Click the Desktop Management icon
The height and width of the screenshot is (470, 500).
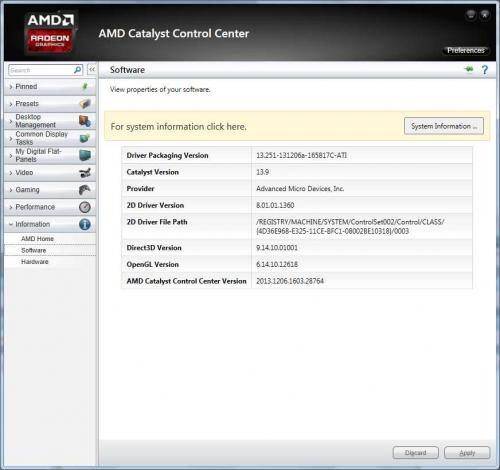[85, 121]
